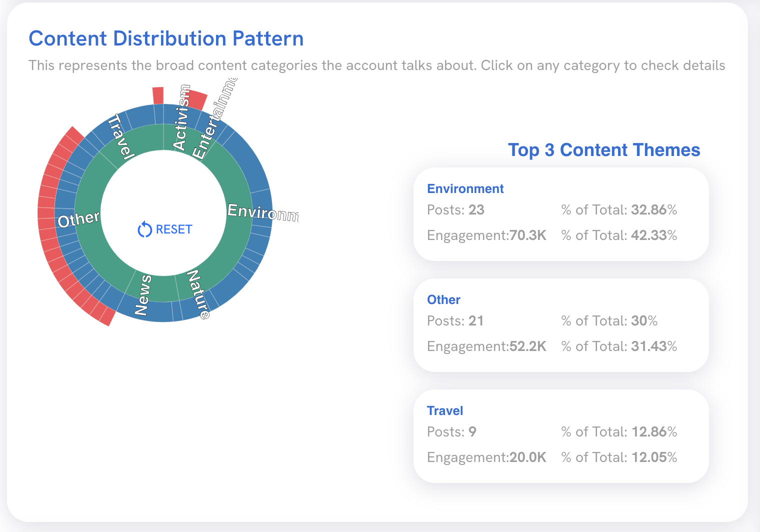Click the Other segment in the green ring

point(90,220)
